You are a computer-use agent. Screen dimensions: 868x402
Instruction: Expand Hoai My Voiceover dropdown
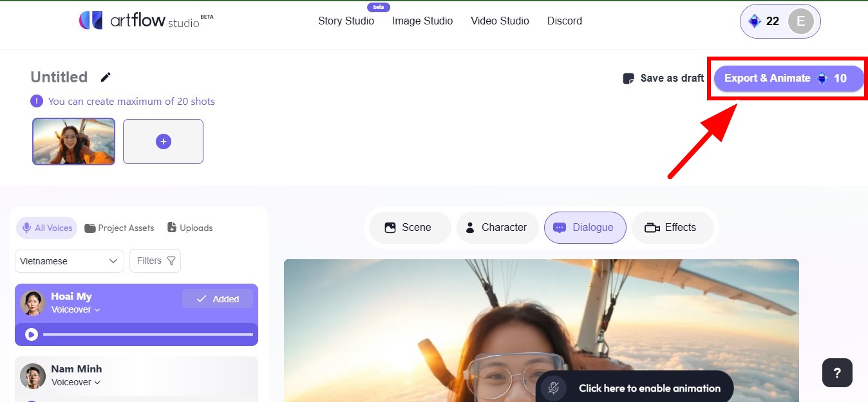coord(76,310)
